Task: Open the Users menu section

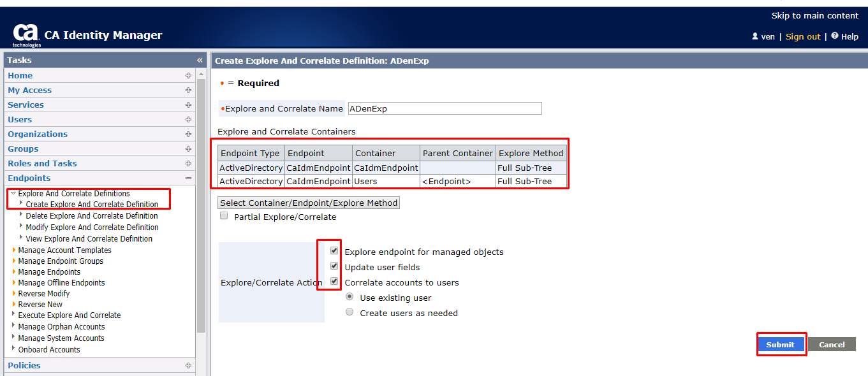Action: pyautogui.click(x=20, y=119)
